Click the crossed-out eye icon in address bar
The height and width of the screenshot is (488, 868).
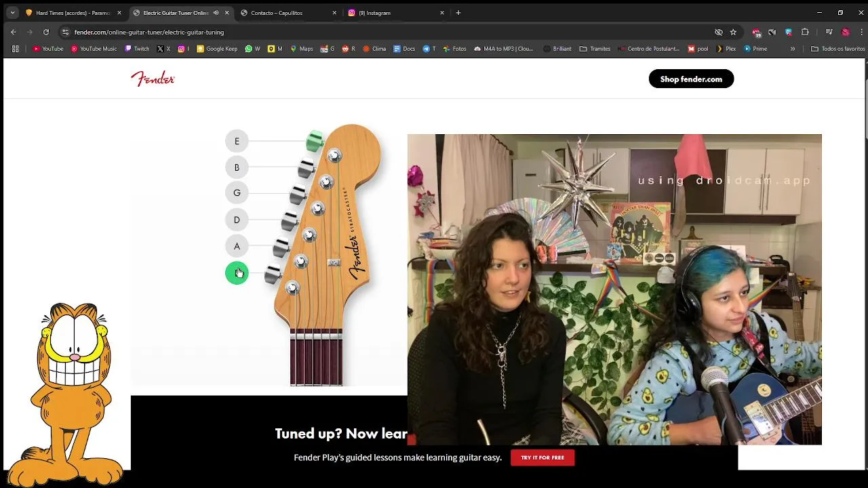pyautogui.click(x=719, y=32)
